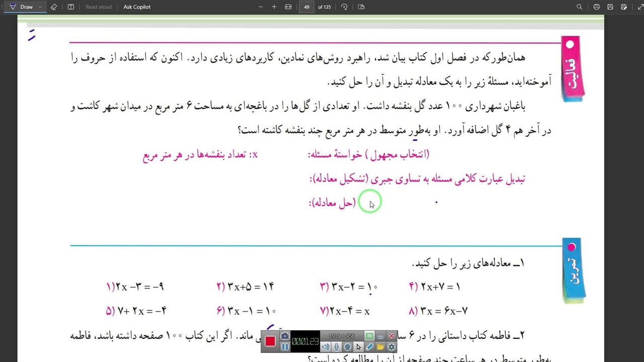Select the Erase tool in PDF toolbar
Viewport: 644px width, 362px height.
click(x=54, y=7)
